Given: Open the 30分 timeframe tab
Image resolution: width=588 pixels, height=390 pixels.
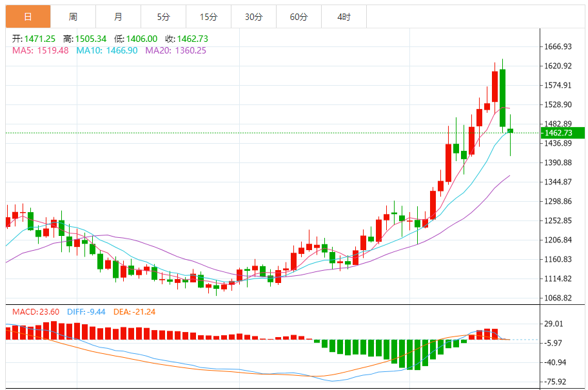Looking at the screenshot, I should click(x=254, y=17).
